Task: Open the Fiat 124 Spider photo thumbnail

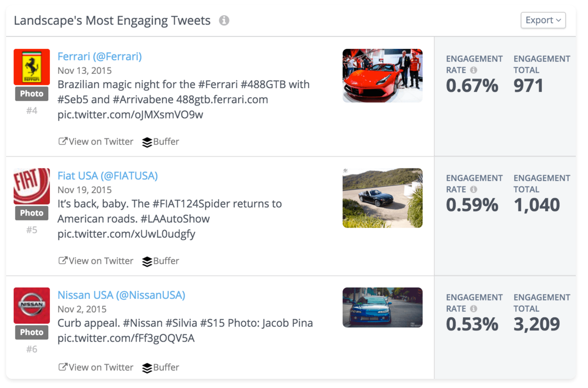Action: click(383, 198)
